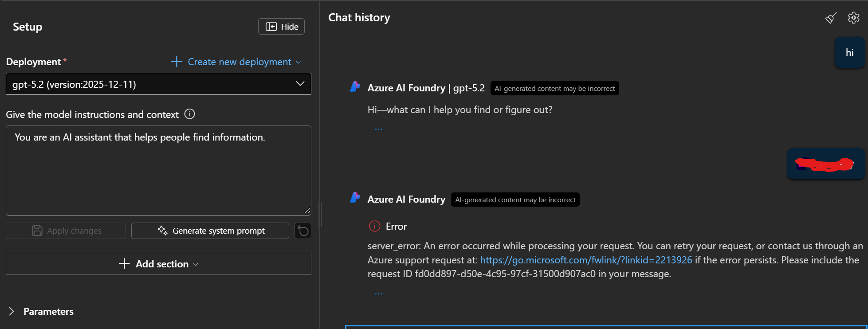Open more options under the error message
The width and height of the screenshot is (868, 329).
[378, 294]
